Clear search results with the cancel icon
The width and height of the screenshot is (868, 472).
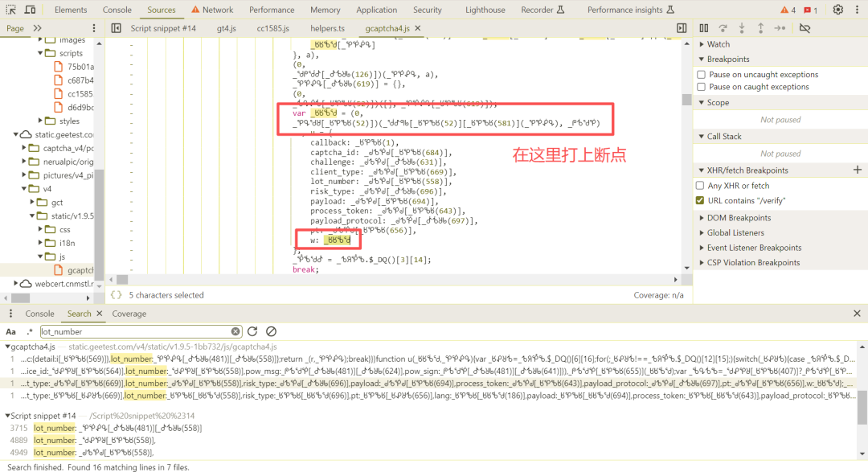click(271, 331)
